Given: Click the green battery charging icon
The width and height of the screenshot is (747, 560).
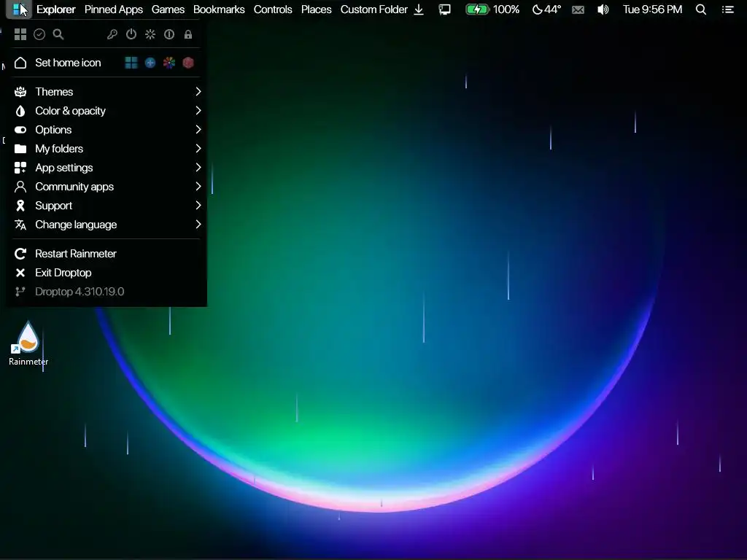Looking at the screenshot, I should (477, 9).
